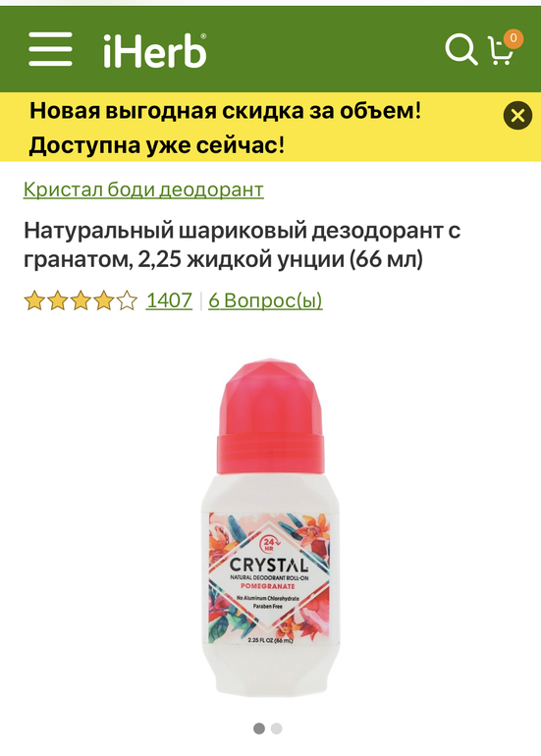View the 1407 reviews
Screen dimensions: 541x756
(x=169, y=299)
